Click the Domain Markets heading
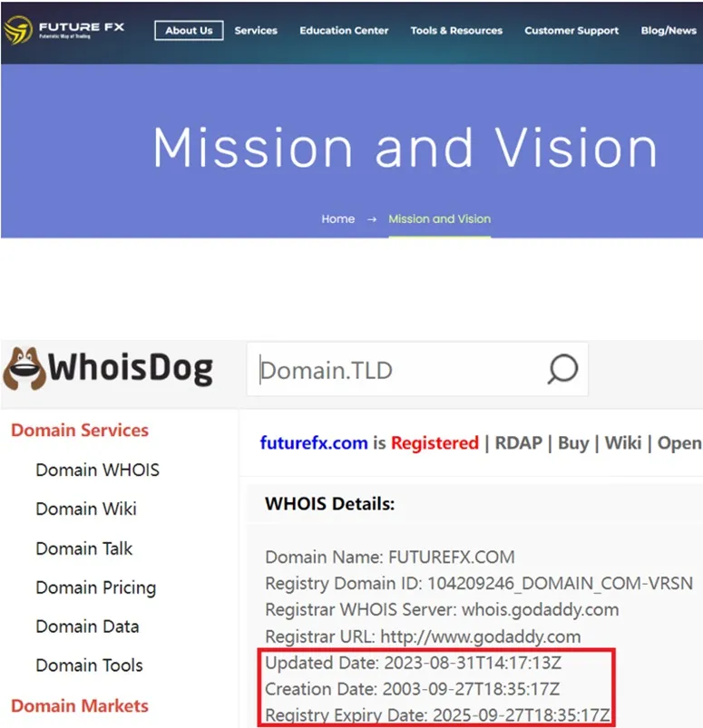 point(80,705)
